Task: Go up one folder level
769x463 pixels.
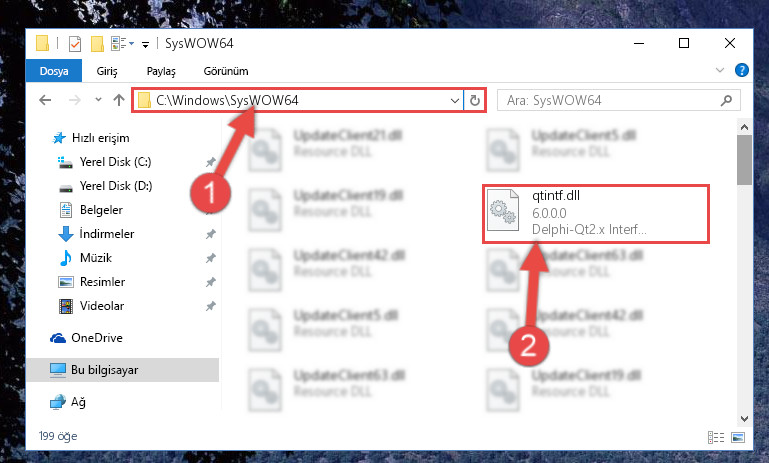Action: click(119, 100)
